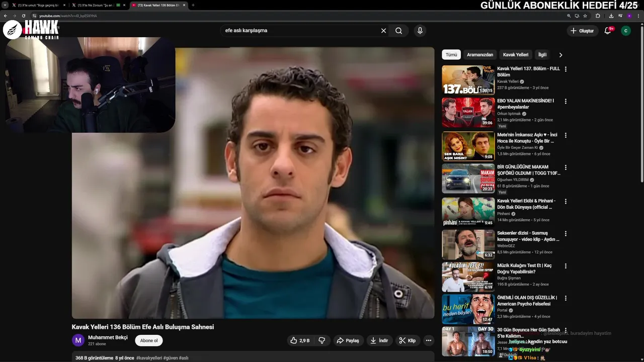
Task: Open browser downloads icon
Action: [611, 16]
